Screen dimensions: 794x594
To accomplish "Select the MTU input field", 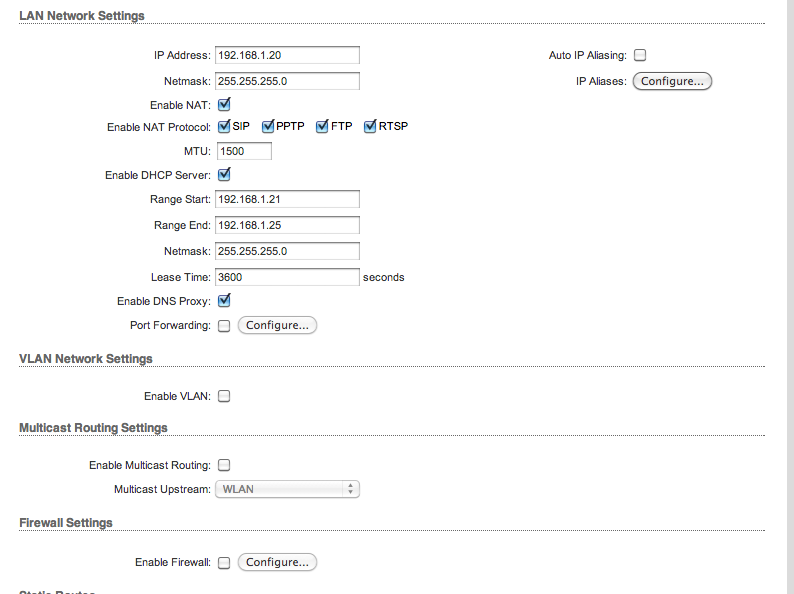I will click(x=244, y=151).
